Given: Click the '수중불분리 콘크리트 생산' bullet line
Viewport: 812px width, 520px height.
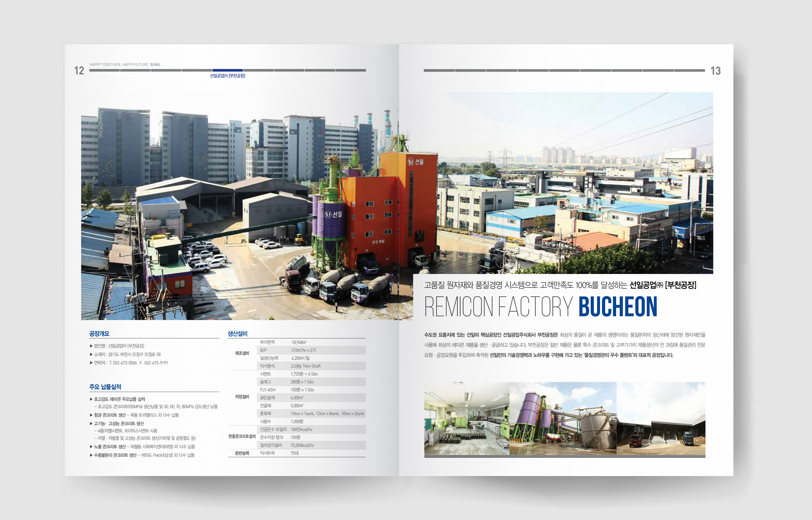Looking at the screenshot, I should pyautogui.click(x=142, y=455).
